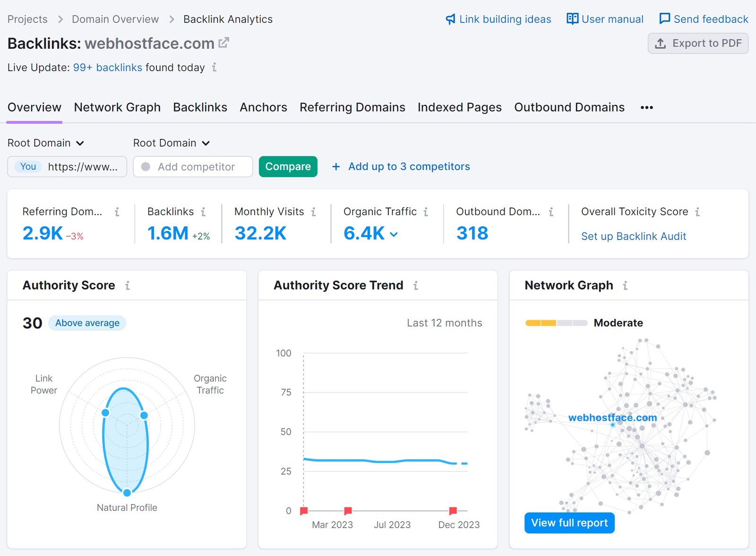Click Set up Backlink Audit link

pyautogui.click(x=634, y=236)
